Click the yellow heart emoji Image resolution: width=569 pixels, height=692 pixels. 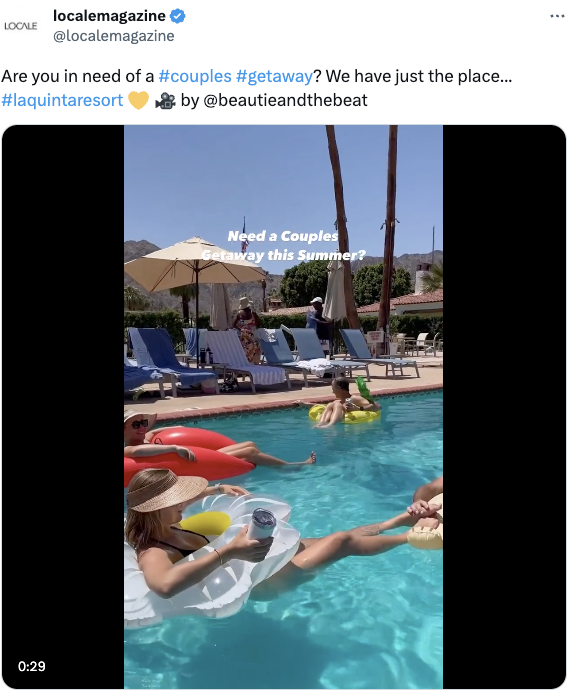138,100
